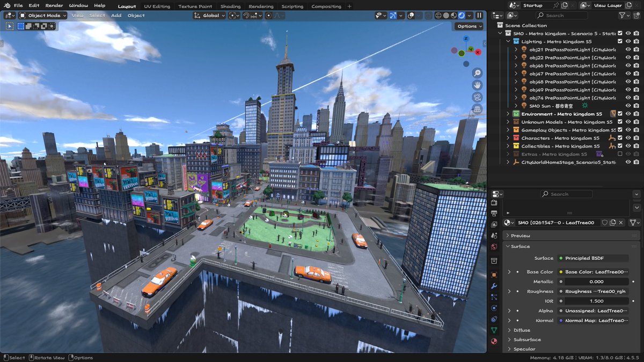Select rendered viewport shading mode
This screenshot has width=644, height=362.
pos(462,16)
